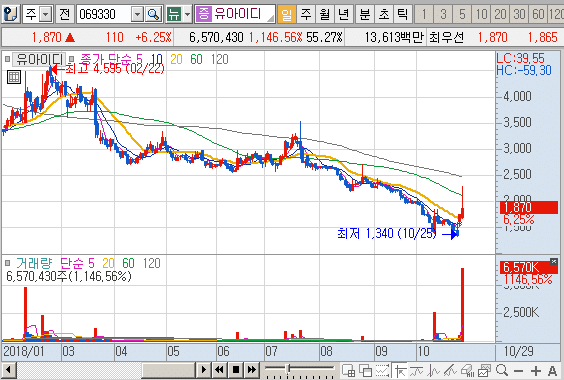Viewport: 564px width, 380px height.
Task: Click the 거래량 volume indicator label
Action: coord(34,263)
